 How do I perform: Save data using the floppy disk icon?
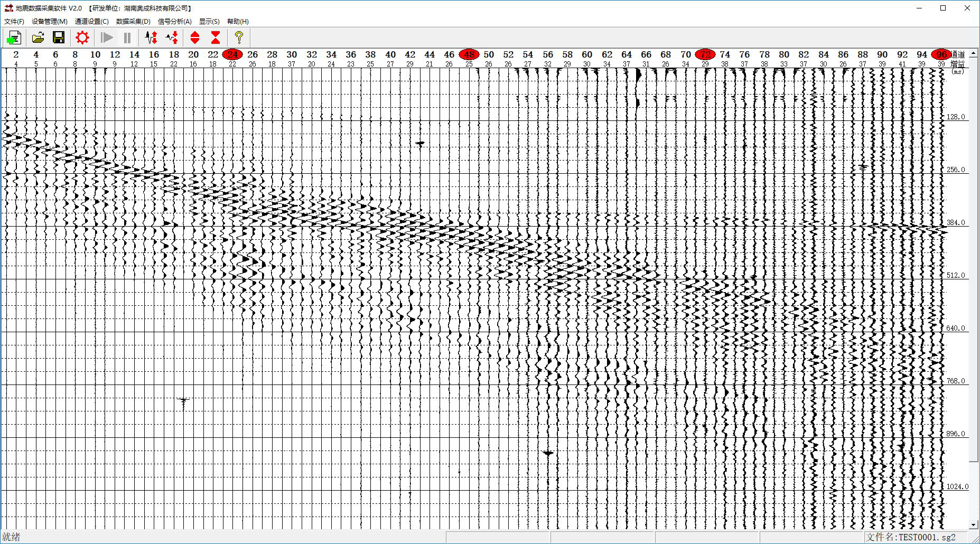click(x=59, y=38)
